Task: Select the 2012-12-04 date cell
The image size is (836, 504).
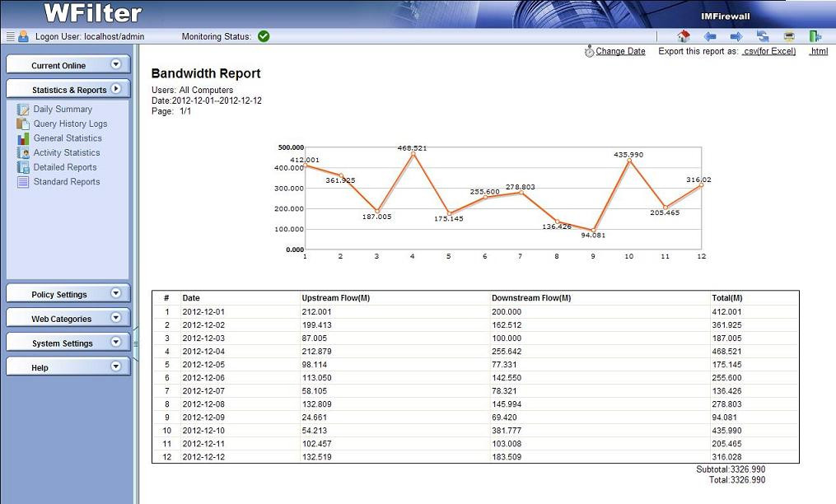Action: [x=203, y=352]
